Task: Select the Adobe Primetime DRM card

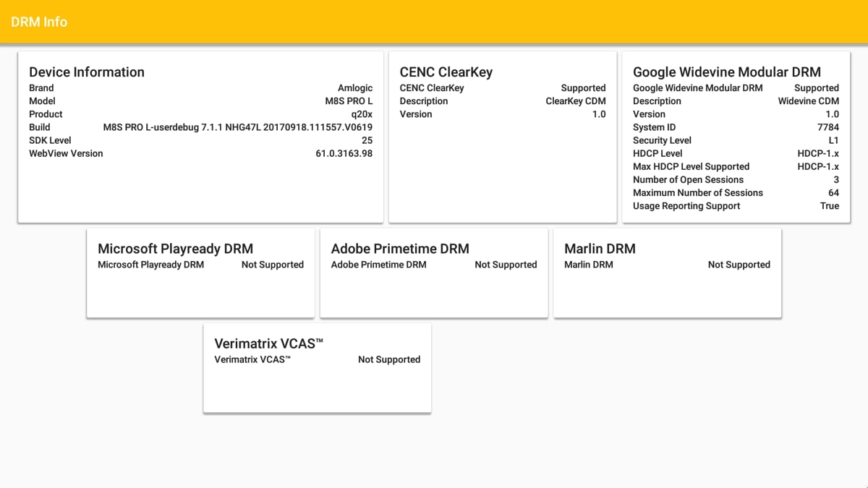Action: [434, 273]
